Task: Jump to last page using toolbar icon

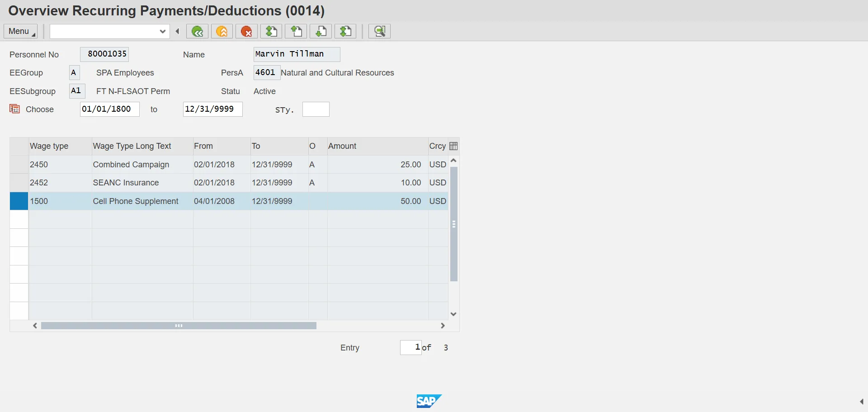Action: (x=345, y=31)
